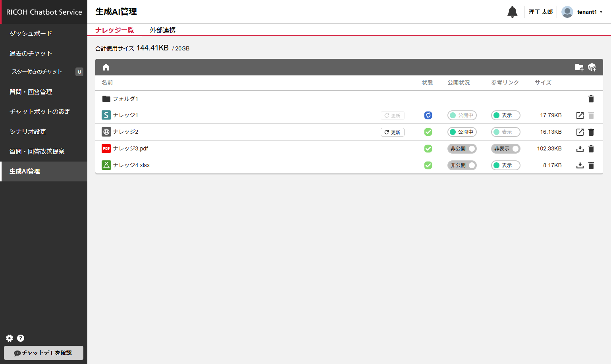611x364 pixels.
Task: Click the add knowledge stack icon
Action: click(592, 67)
